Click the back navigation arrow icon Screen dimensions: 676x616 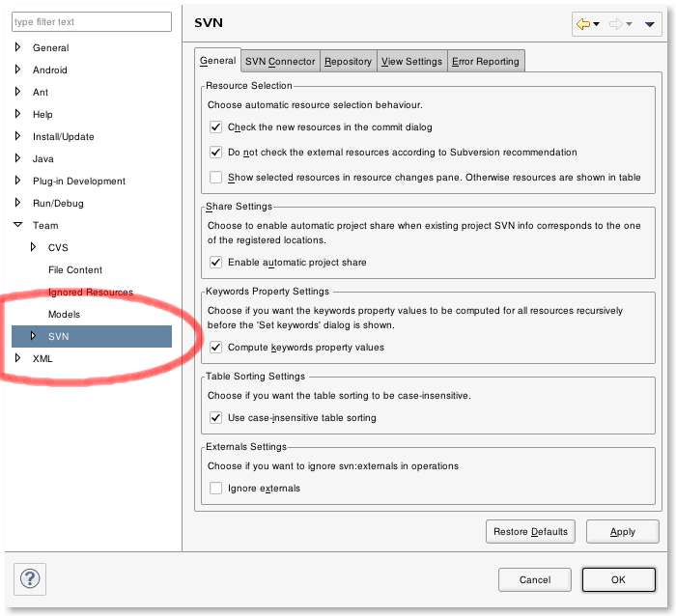(x=582, y=24)
